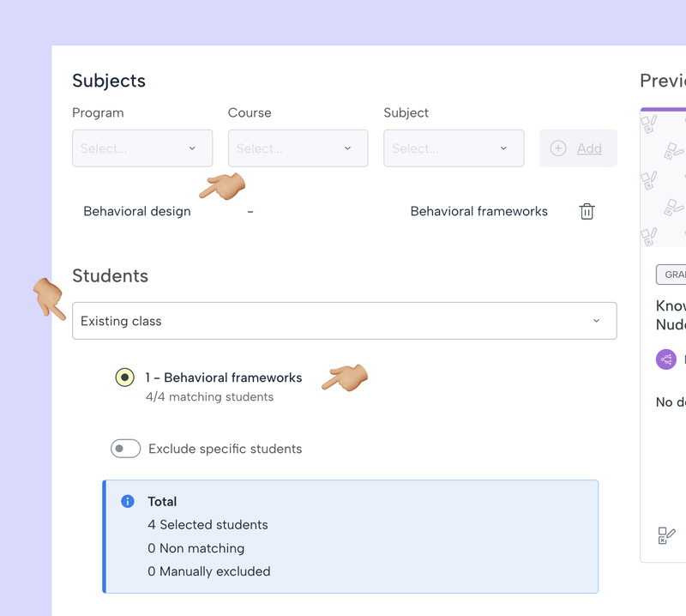This screenshot has width=686, height=616.
Task: Enable the Exclude specific students toggle
Action: pyautogui.click(x=125, y=449)
